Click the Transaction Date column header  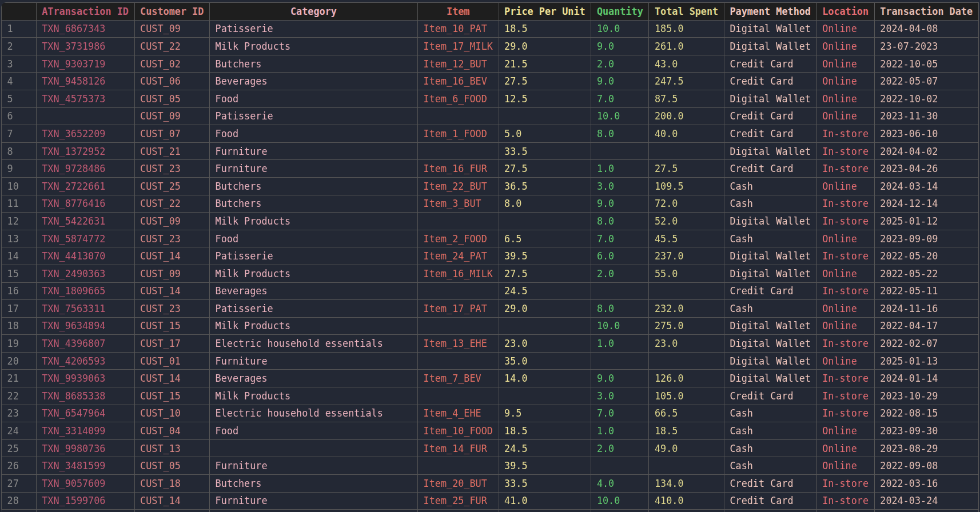point(926,11)
